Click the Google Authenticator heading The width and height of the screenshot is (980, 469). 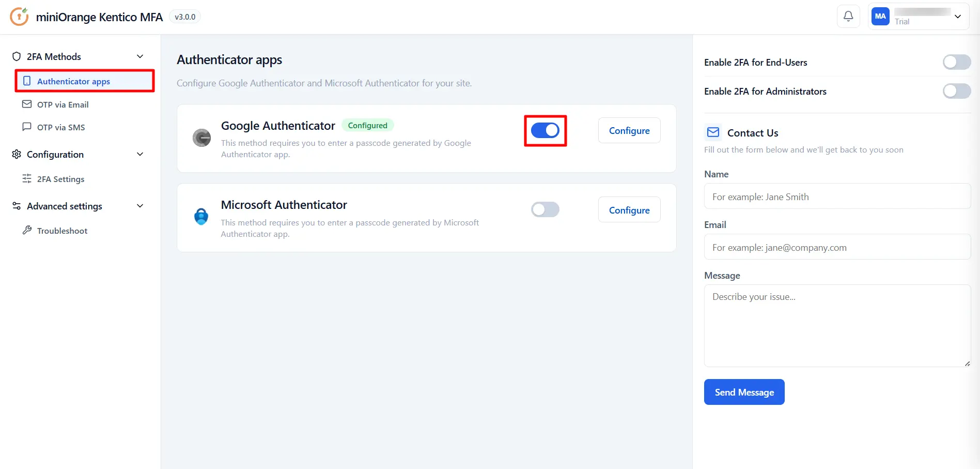pyautogui.click(x=278, y=126)
